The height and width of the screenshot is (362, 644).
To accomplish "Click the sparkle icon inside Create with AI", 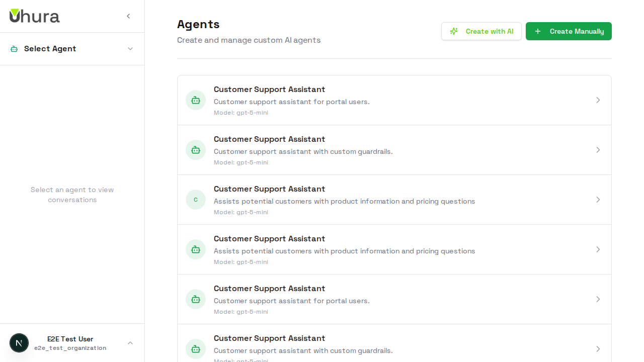I will (454, 31).
